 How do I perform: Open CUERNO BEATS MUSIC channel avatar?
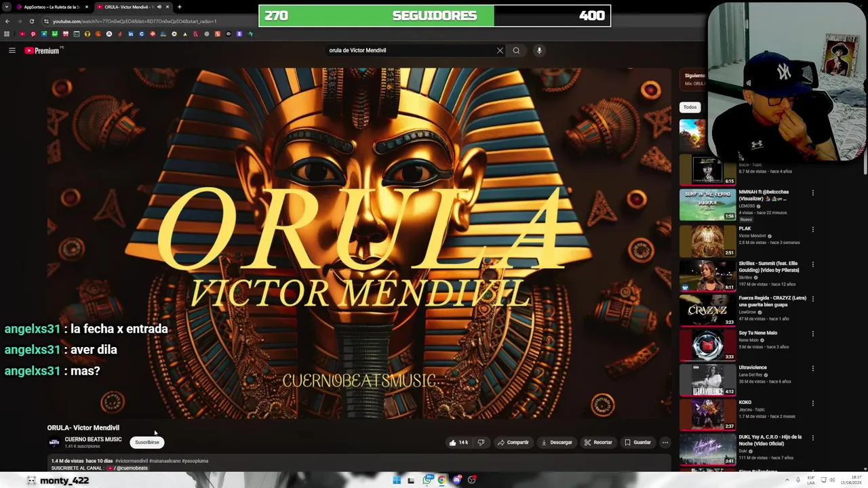(x=54, y=443)
